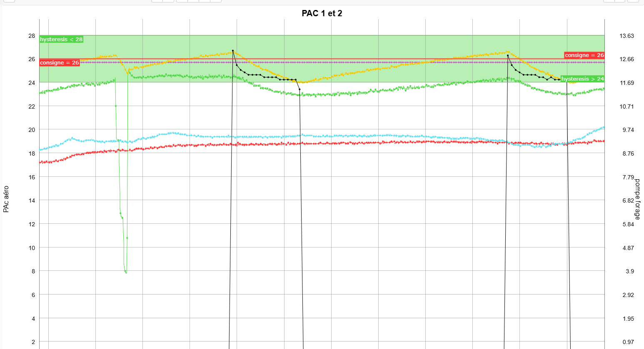Select the second peak point of the black curve
This screenshot has height=349, width=644.
[507, 55]
